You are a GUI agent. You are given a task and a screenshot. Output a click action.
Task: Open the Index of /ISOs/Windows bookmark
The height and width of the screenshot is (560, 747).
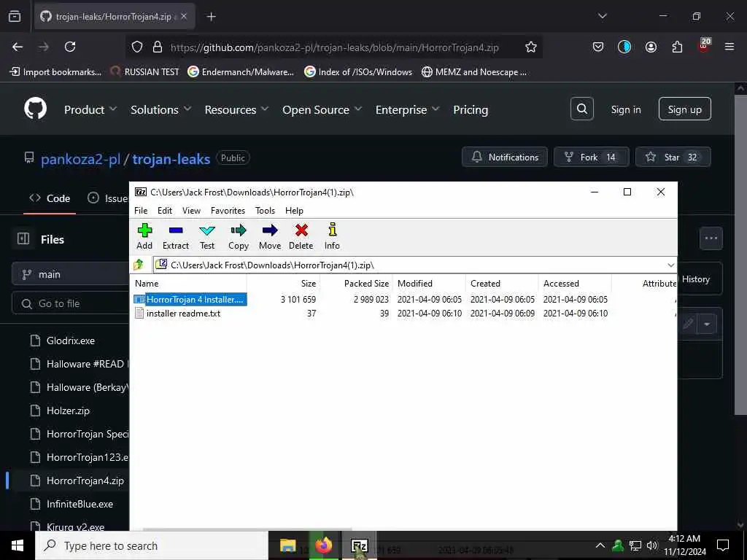tap(358, 72)
